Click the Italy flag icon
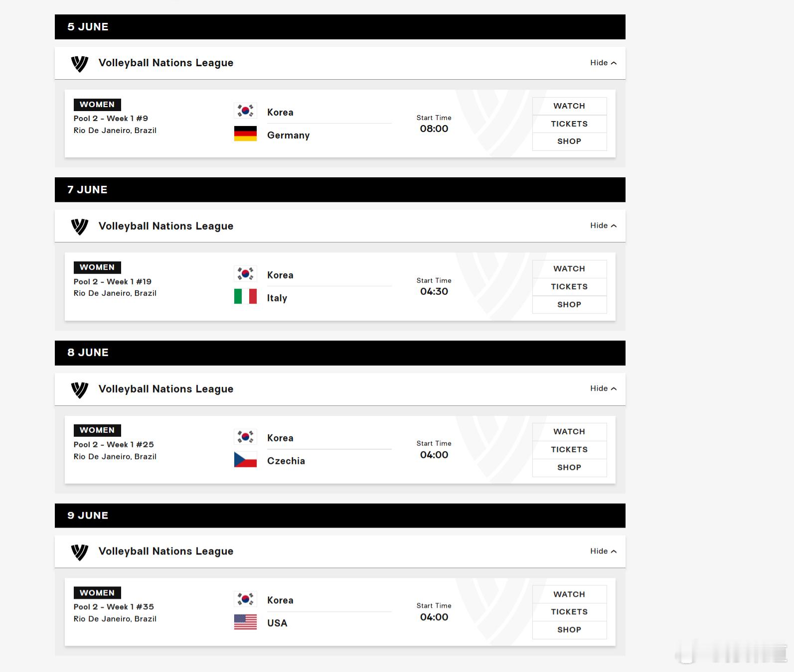 tap(245, 296)
